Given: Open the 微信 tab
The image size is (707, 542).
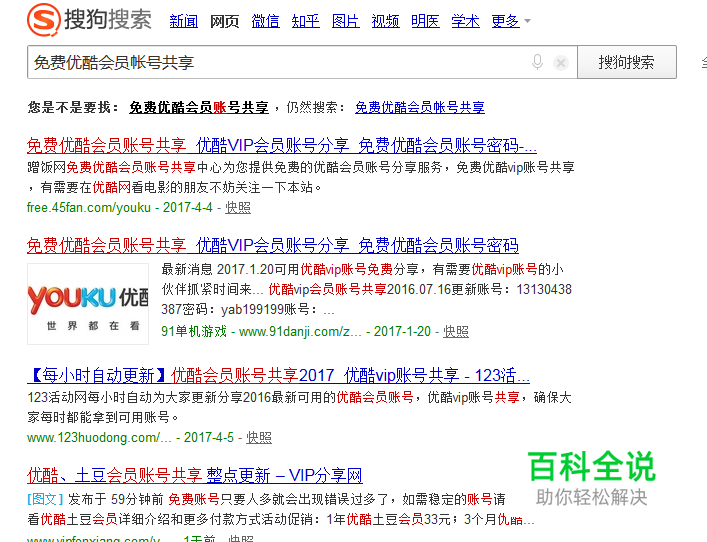Looking at the screenshot, I should [265, 21].
